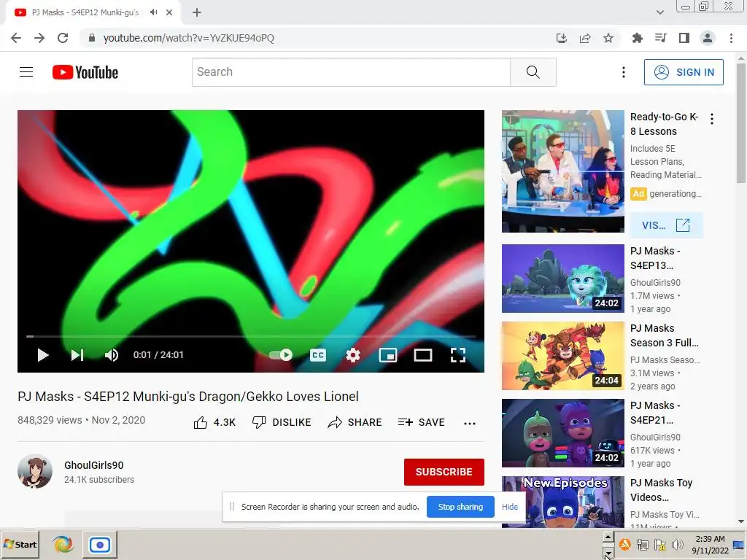The height and width of the screenshot is (560, 747).
Task: Open the player settings gear
Action: (353, 355)
